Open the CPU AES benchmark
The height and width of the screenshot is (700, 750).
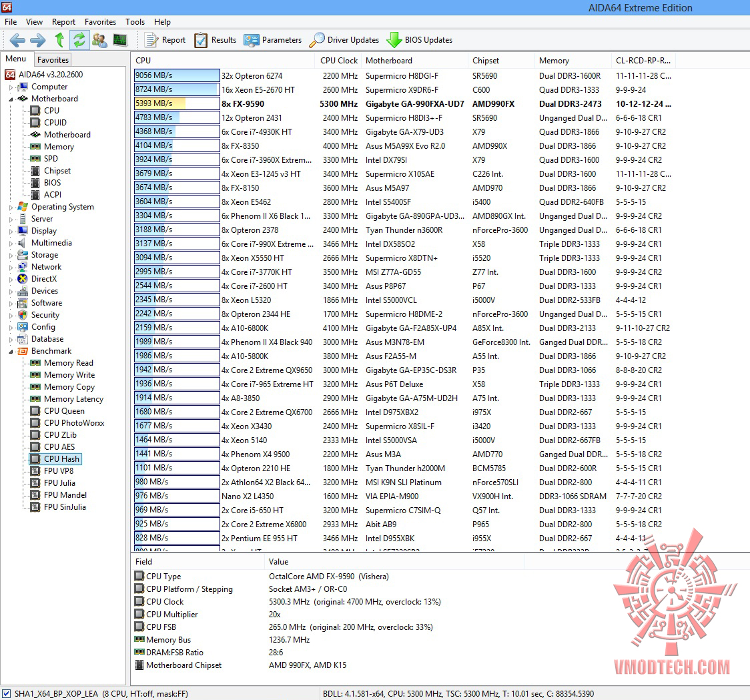(x=59, y=447)
